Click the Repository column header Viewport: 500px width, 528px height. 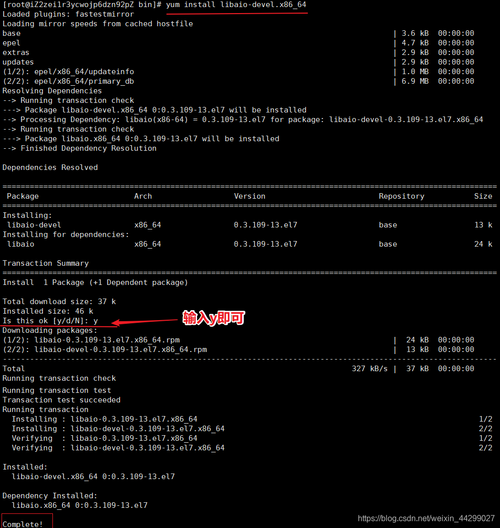[401, 196]
